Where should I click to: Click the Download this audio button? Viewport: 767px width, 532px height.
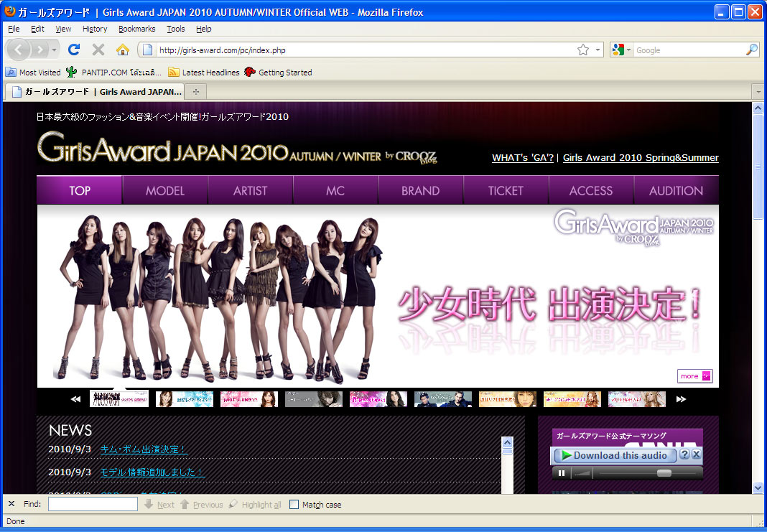(615, 455)
